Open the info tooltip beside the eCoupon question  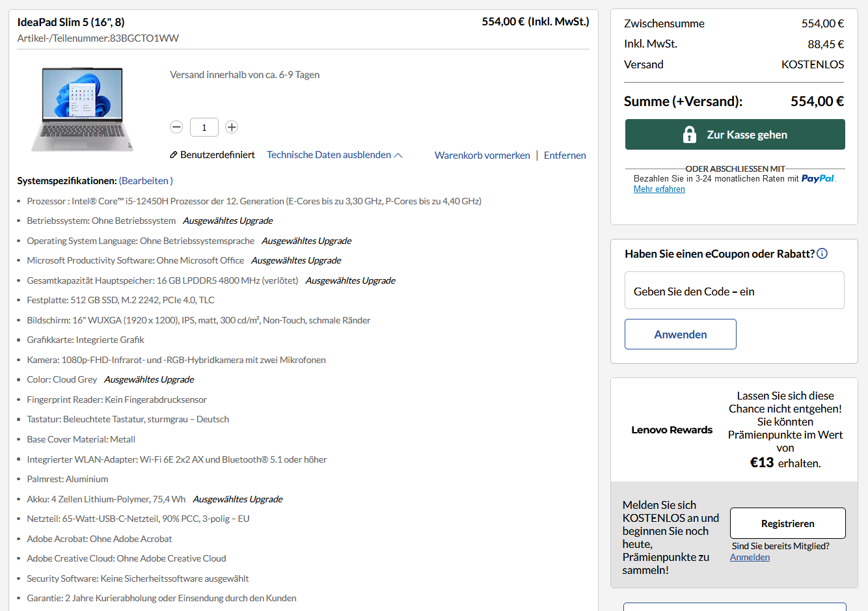(x=822, y=254)
